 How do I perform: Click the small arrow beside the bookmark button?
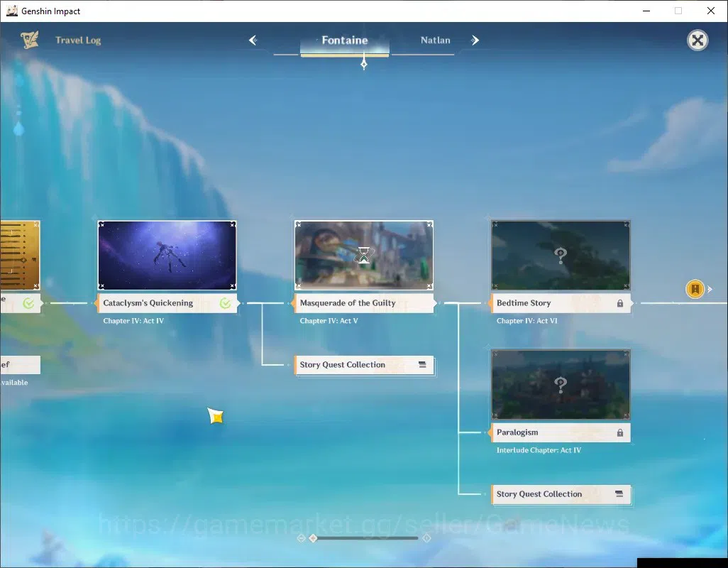pyautogui.click(x=710, y=289)
